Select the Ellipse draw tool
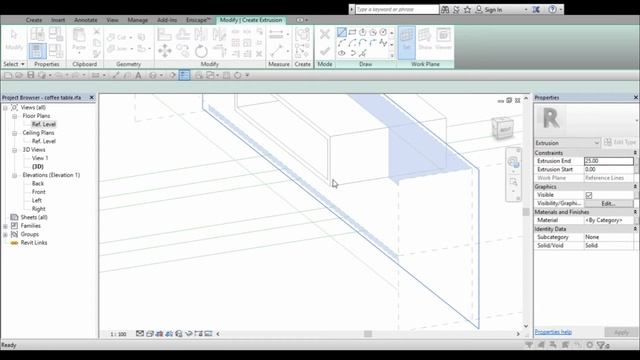This screenshot has height=360, width=640. (x=342, y=53)
